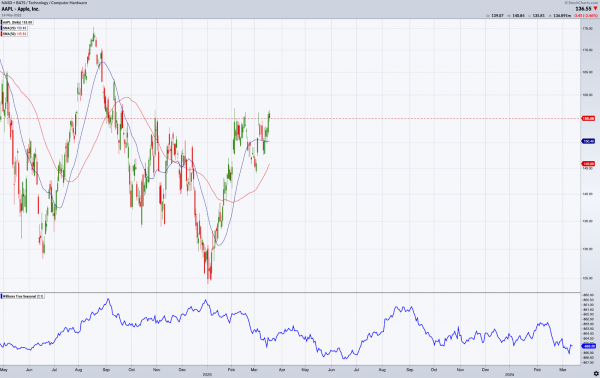Select the AAPL daily price legend
Screen dimensions: 600x378
coord(17,22)
